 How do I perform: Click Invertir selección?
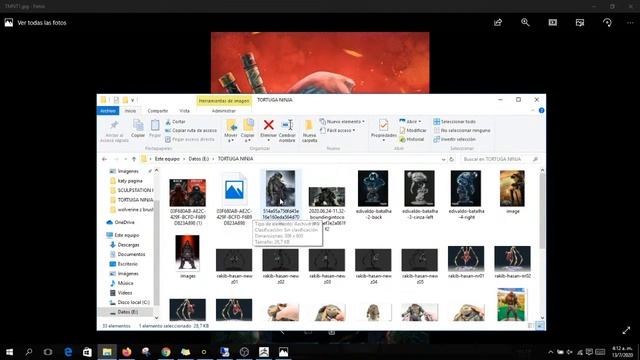click(454, 139)
